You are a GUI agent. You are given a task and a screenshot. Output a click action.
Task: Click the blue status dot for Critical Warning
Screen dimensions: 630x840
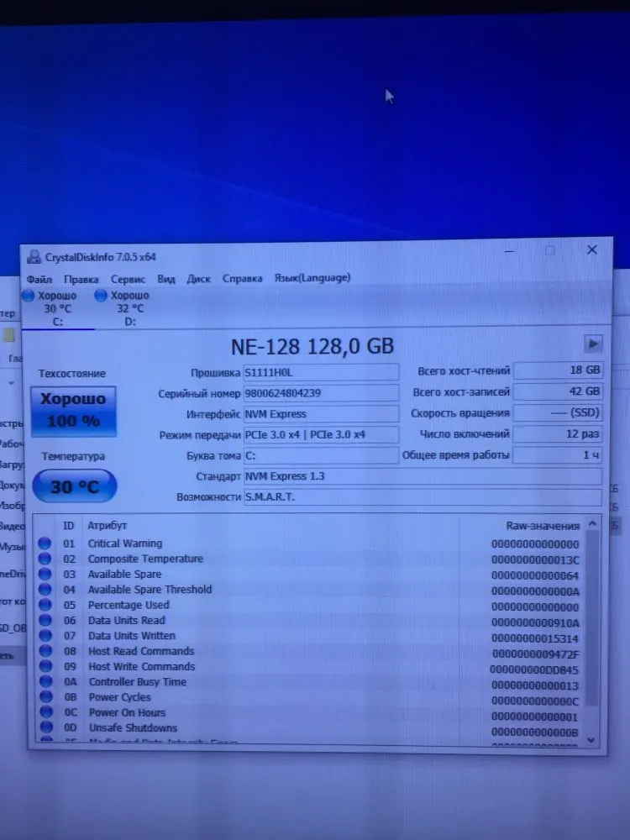(45, 543)
